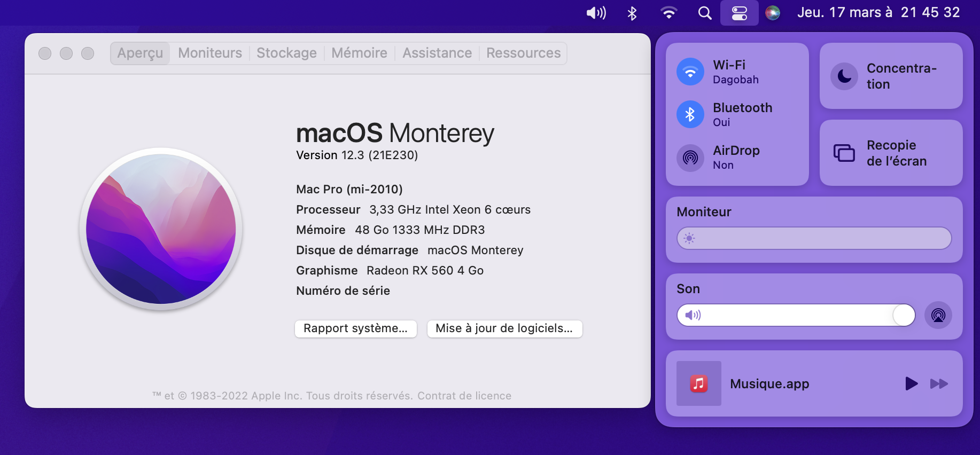Open AirPlay audio output options beside Son slider
This screenshot has width=980, height=455.
938,315
